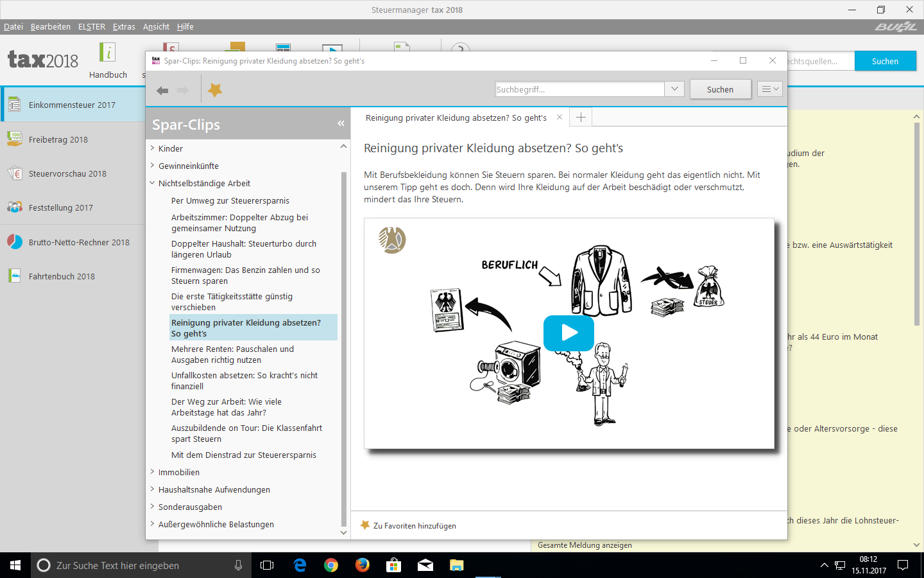Open Bearbeiten menu
This screenshot has height=578, width=924.
pyautogui.click(x=51, y=26)
